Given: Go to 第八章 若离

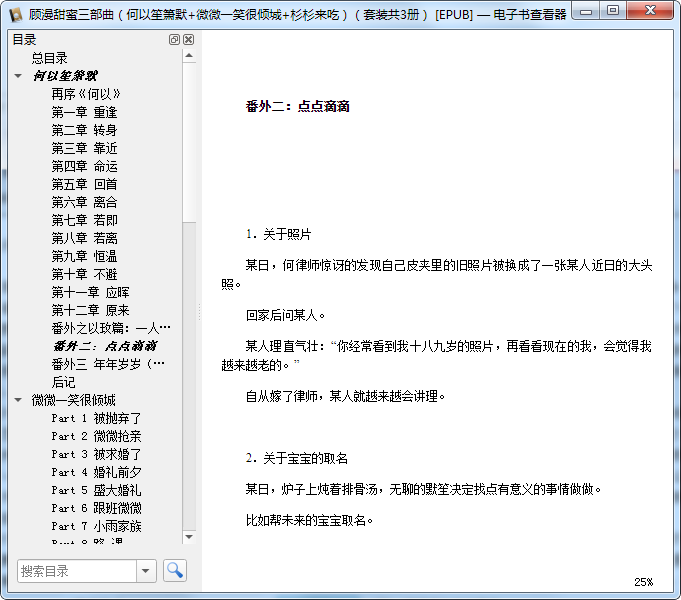Looking at the screenshot, I should coord(84,238).
